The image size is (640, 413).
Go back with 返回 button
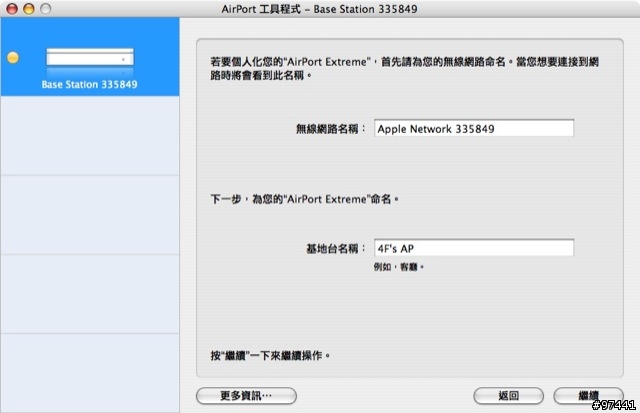pyautogui.click(x=509, y=395)
